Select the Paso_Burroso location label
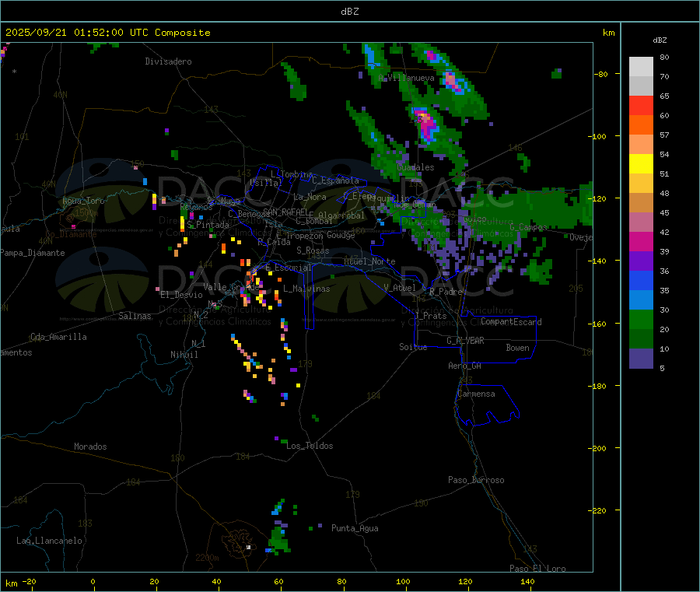 [476, 480]
